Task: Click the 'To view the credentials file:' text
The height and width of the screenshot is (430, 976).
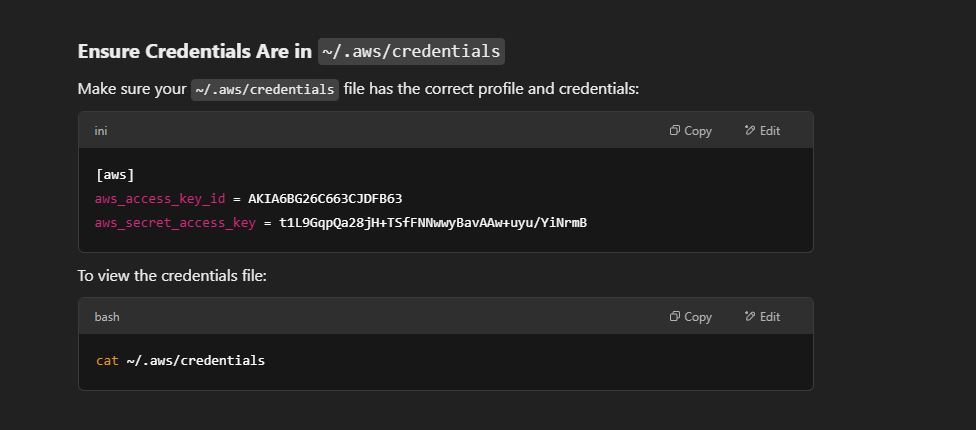Action: click(x=172, y=275)
